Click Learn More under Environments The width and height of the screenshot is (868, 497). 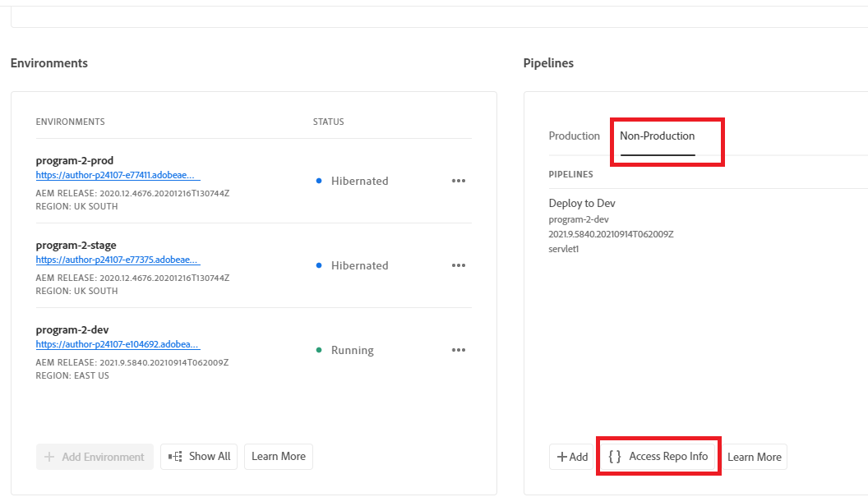click(279, 457)
